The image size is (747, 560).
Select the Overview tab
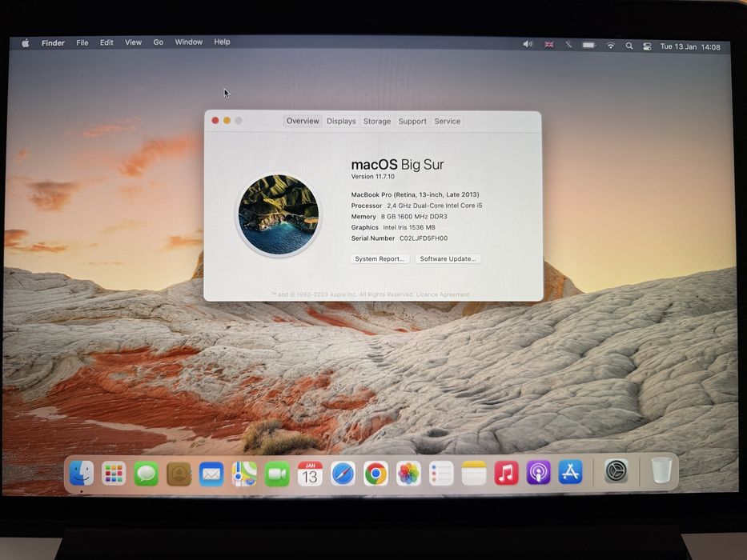tap(303, 121)
